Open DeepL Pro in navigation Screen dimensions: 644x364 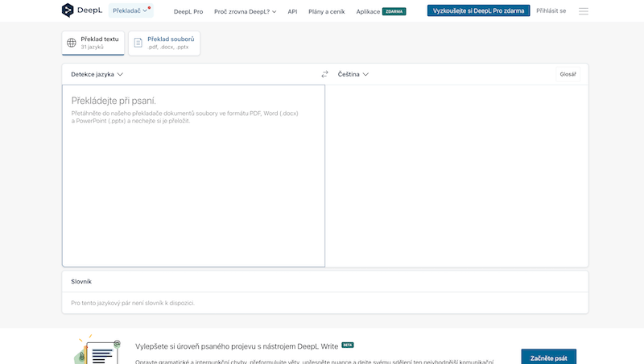(188, 12)
